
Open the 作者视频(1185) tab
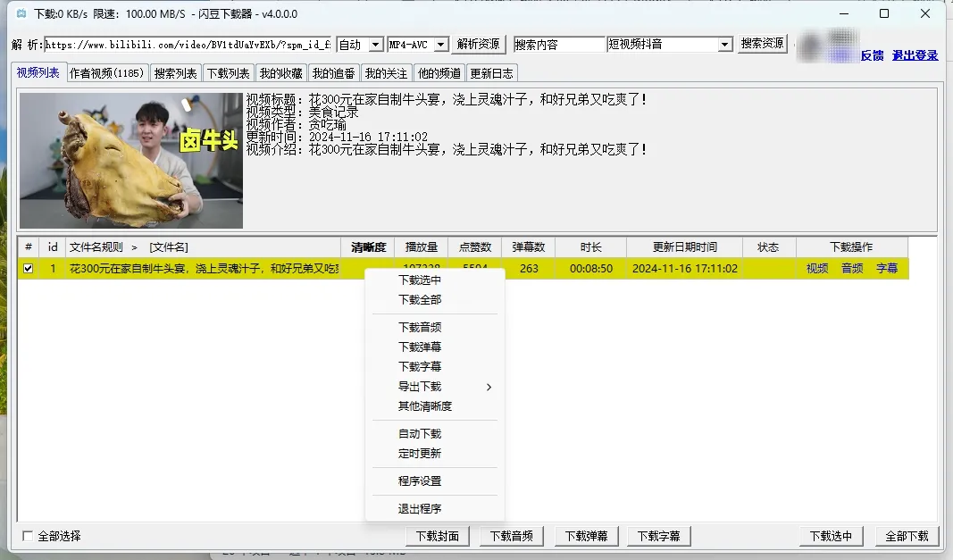tap(106, 73)
